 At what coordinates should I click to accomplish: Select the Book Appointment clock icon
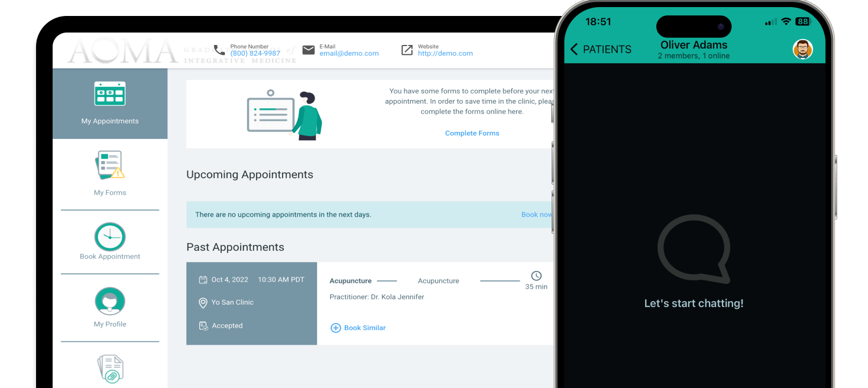point(110,237)
